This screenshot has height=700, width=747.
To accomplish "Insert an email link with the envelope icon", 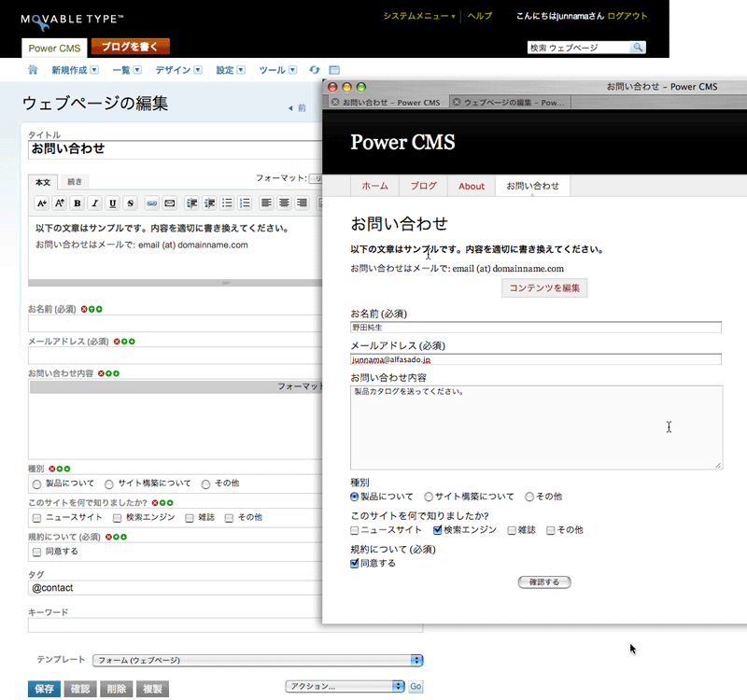I will (x=170, y=203).
